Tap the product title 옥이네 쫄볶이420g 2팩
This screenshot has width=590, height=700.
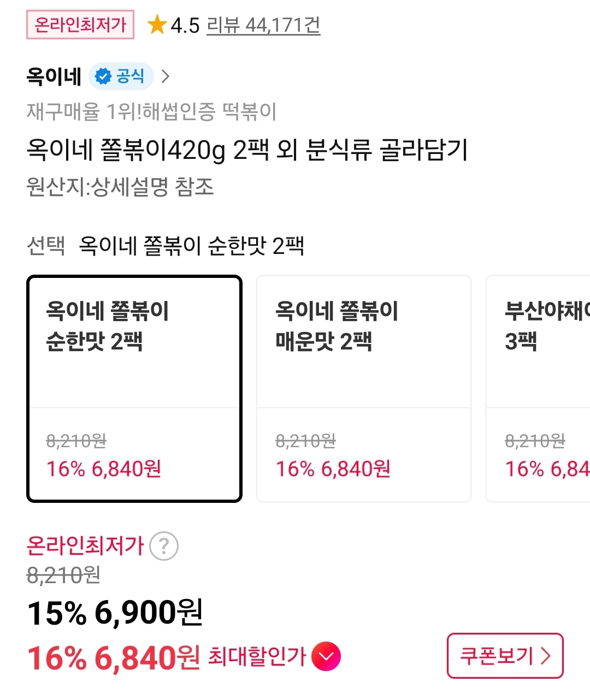247,150
